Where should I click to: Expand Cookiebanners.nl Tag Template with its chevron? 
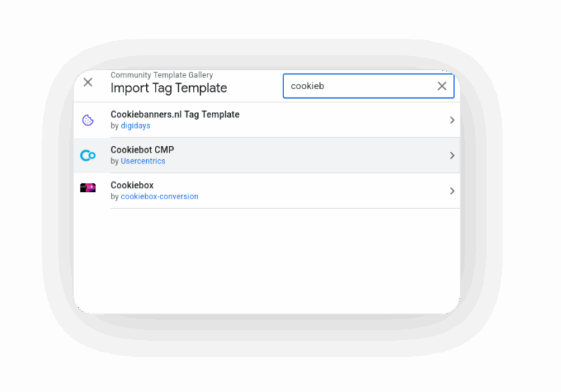[x=452, y=120]
